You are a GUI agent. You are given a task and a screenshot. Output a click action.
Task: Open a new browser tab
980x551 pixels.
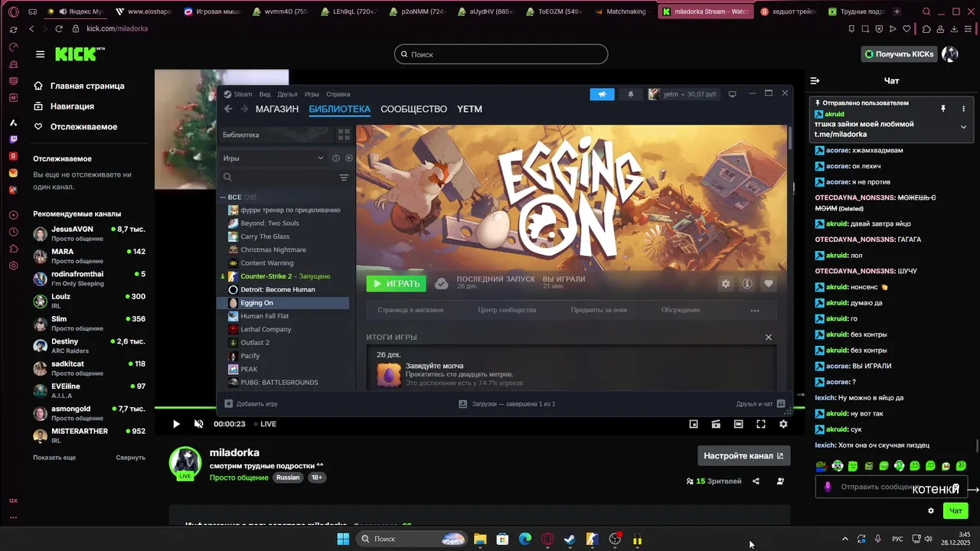pos(897,11)
